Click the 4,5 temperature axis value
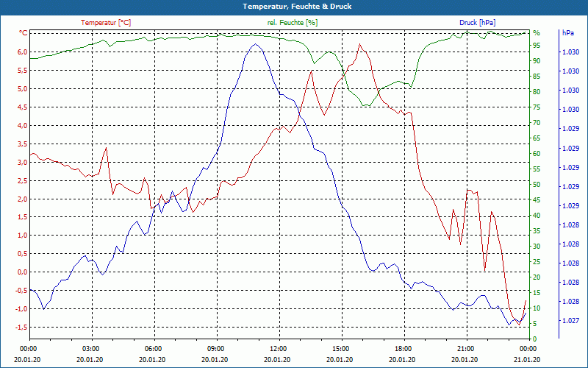 pos(24,107)
